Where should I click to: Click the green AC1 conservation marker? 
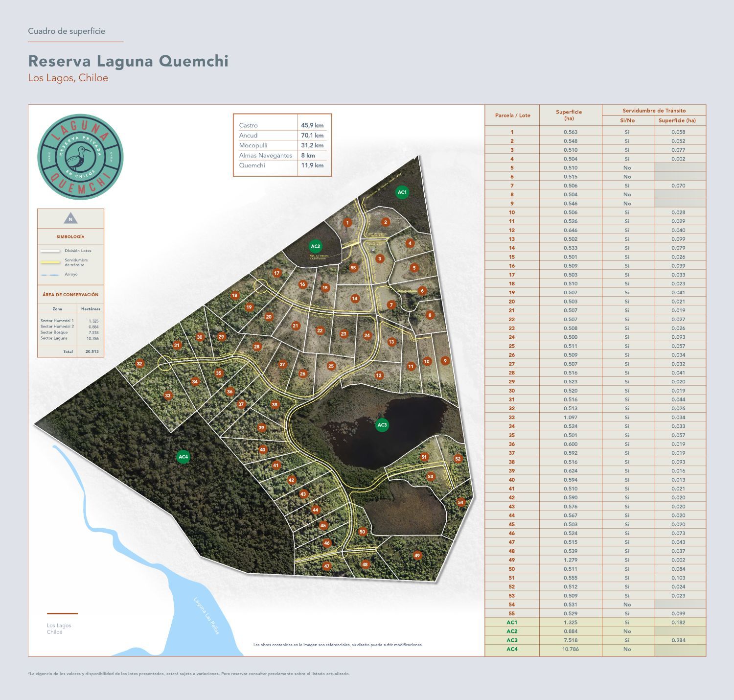click(402, 192)
